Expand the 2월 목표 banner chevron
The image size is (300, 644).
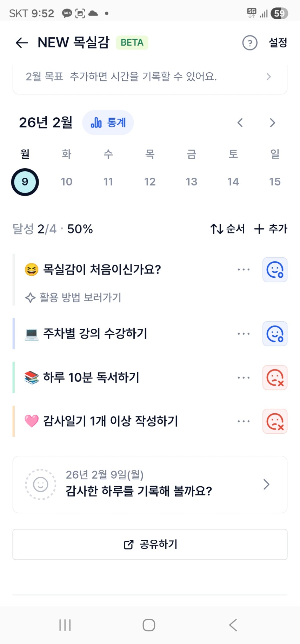tap(268, 77)
